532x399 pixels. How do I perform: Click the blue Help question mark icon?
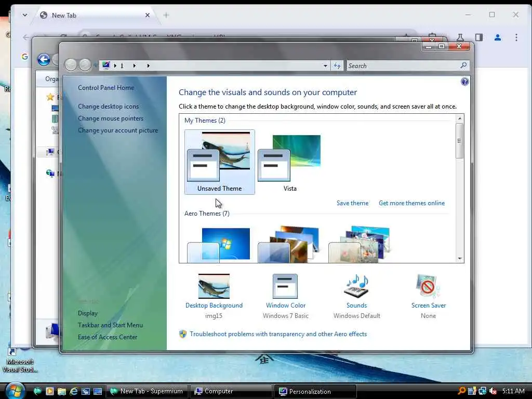point(464,82)
